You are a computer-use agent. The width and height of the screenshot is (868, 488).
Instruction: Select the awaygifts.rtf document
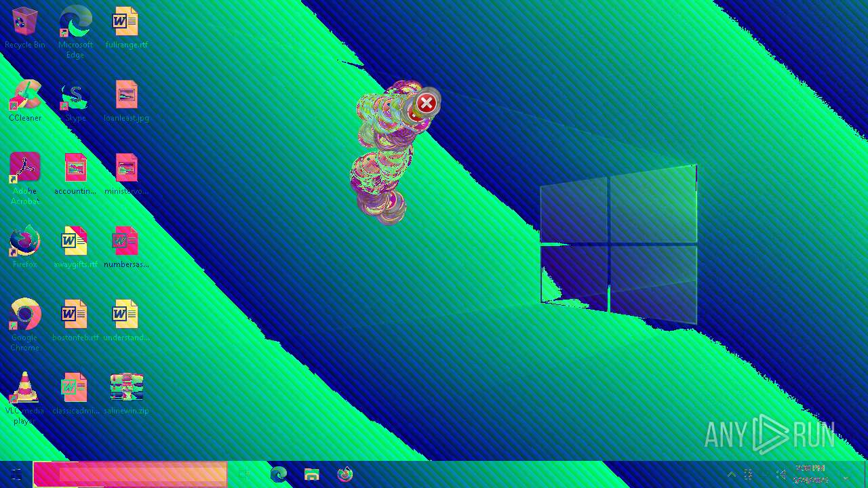click(x=75, y=247)
